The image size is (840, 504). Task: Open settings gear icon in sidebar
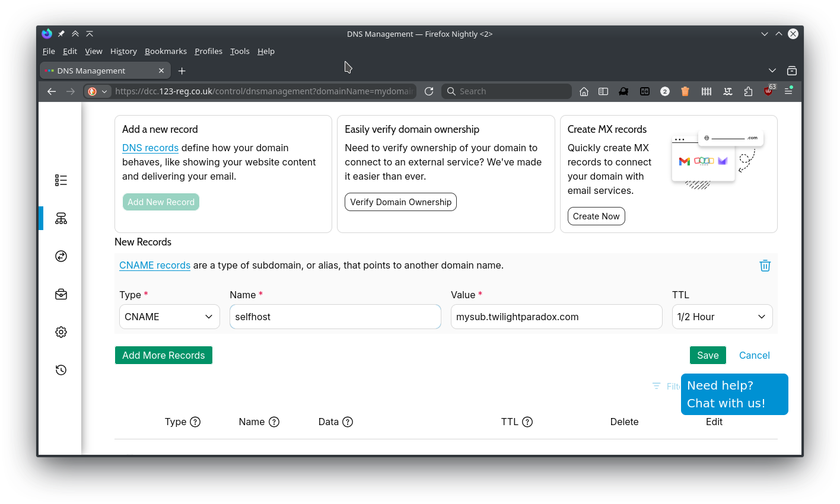click(x=61, y=332)
